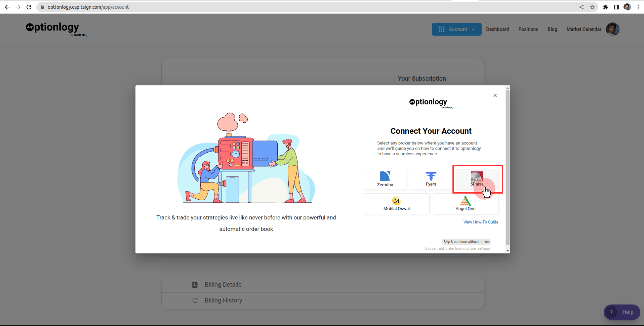Choose the Fyers broker option
The width and height of the screenshot is (644, 326).
431,179
